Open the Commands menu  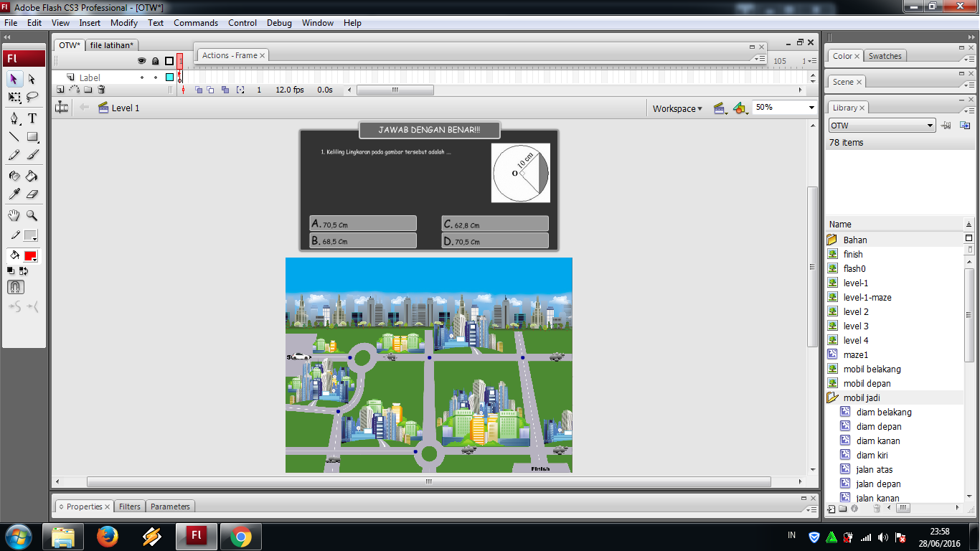click(196, 23)
